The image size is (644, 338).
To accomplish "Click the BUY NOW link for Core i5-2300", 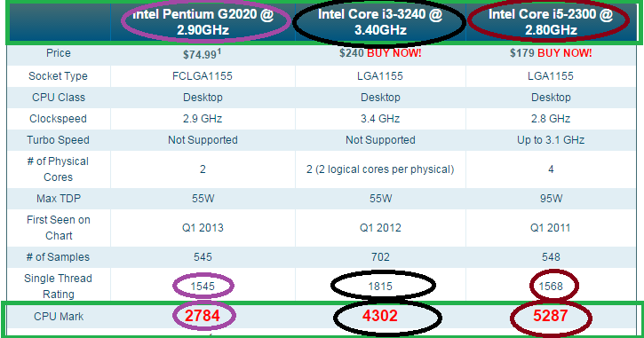I will (565, 53).
